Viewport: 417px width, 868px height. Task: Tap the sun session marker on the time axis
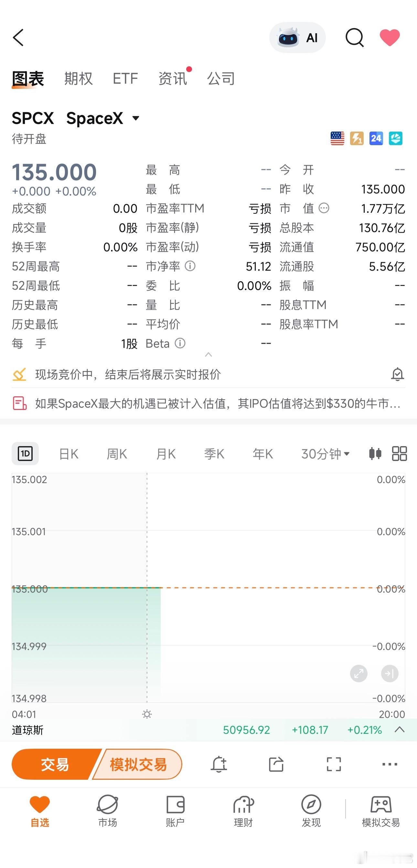[x=147, y=714]
